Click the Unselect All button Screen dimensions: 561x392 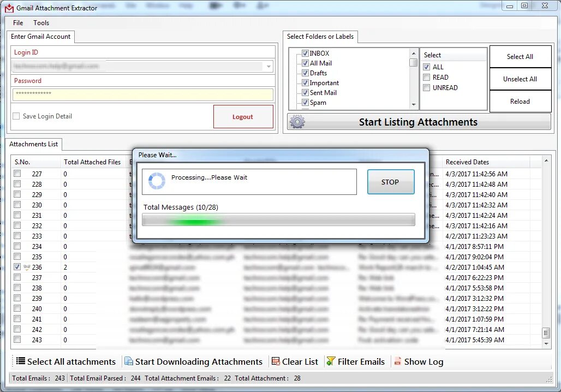coord(520,79)
